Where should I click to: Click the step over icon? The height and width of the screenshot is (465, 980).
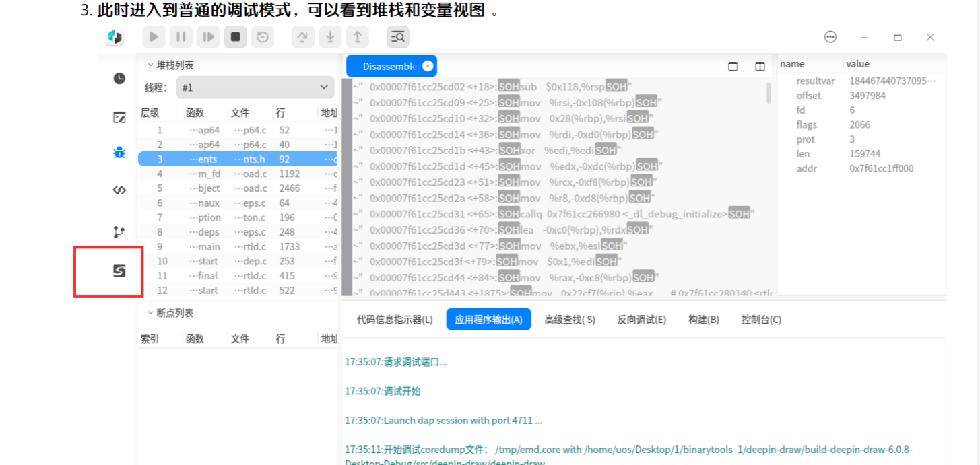pos(303,37)
